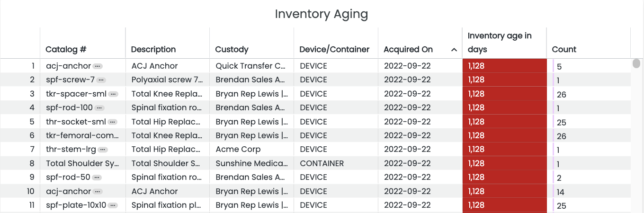This screenshot has width=644, height=213.
Task: Click the ellipsis badge next to thr-stem-lrg
Action: point(102,150)
